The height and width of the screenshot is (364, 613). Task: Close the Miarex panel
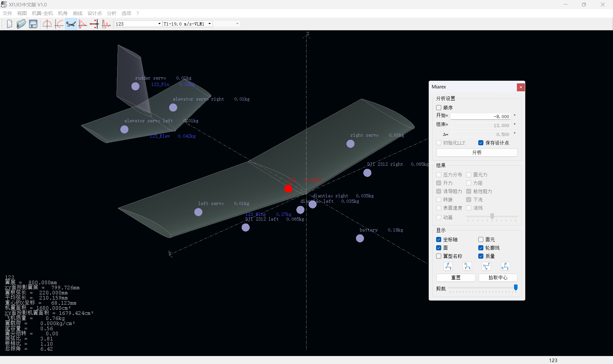tap(521, 87)
